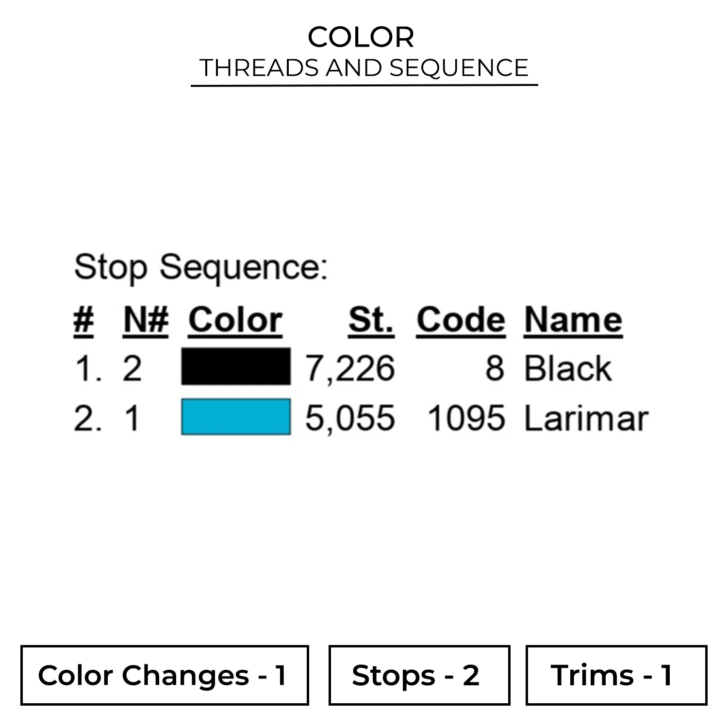Image resolution: width=728 pixels, height=728 pixels.
Task: Click the Name column header
Action: pyautogui.click(x=573, y=320)
